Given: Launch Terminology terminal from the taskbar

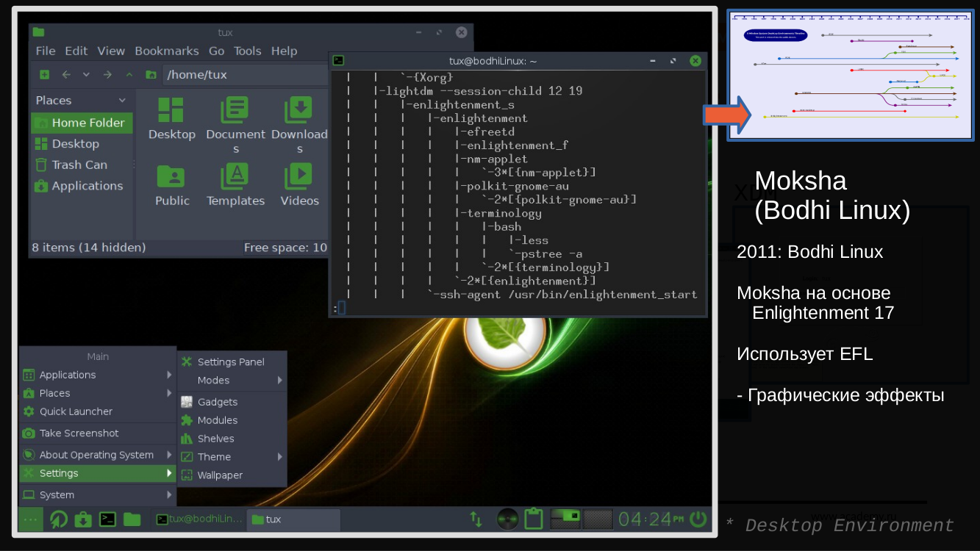Looking at the screenshot, I should [x=107, y=519].
